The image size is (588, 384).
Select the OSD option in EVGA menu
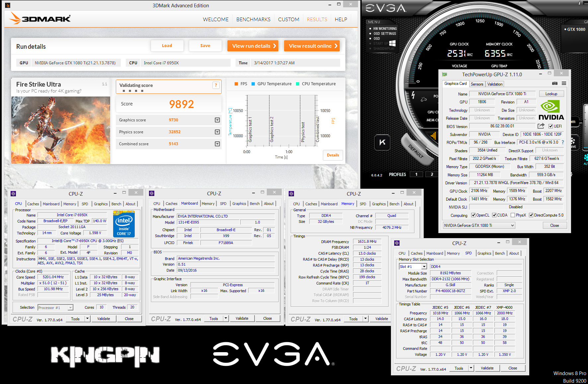377,38
